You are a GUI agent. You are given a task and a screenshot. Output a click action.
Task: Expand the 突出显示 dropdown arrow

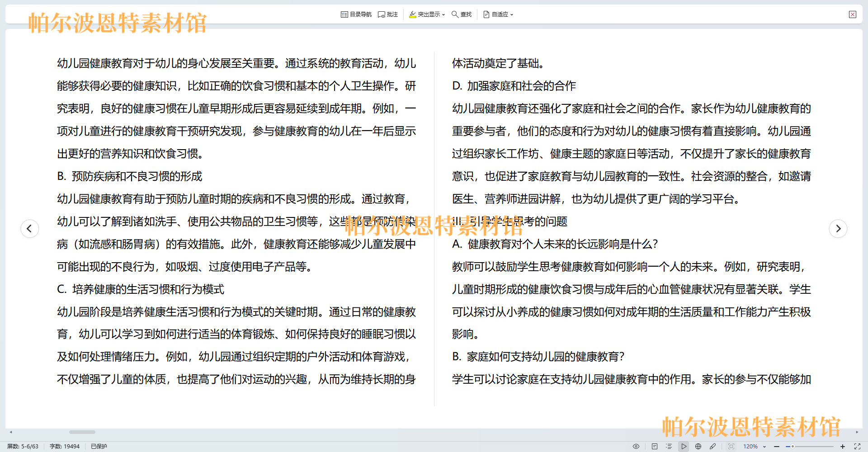pos(443,15)
